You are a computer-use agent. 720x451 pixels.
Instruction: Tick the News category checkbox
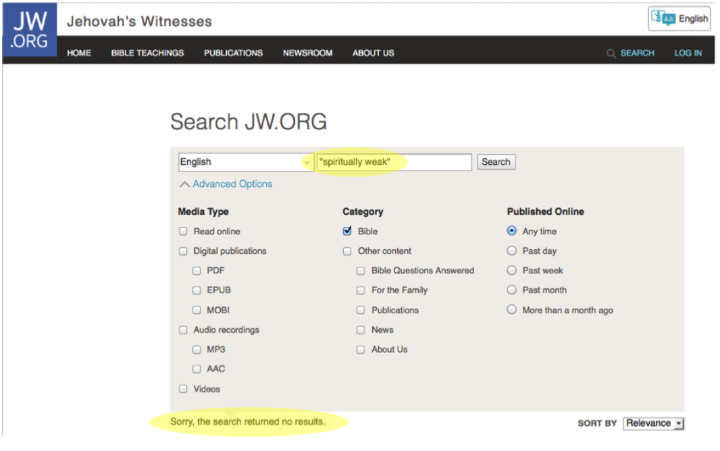[x=361, y=330]
